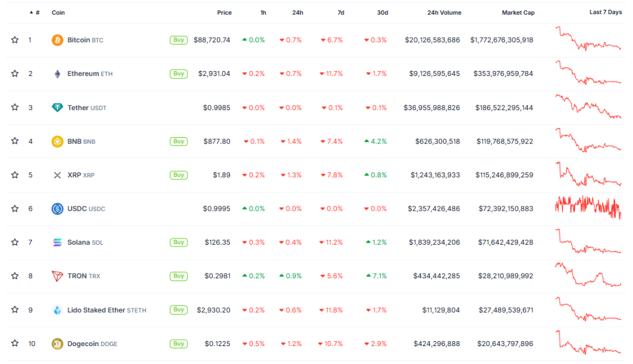The width and height of the screenshot is (633, 364).
Task: Click the Solana logo icon
Action: point(57,242)
